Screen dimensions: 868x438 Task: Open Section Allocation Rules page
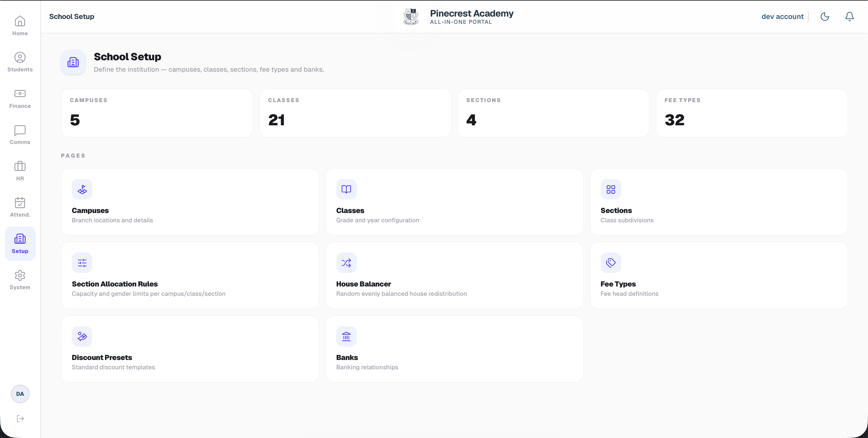(190, 275)
